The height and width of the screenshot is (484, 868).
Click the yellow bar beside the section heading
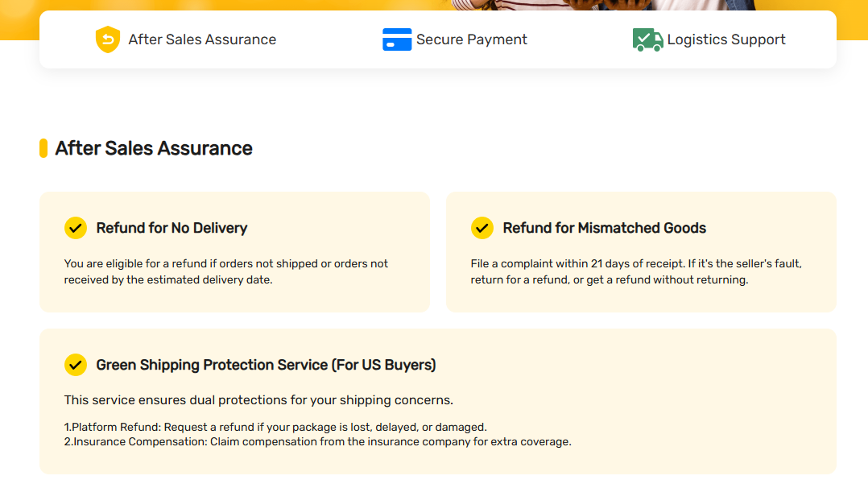pyautogui.click(x=43, y=148)
